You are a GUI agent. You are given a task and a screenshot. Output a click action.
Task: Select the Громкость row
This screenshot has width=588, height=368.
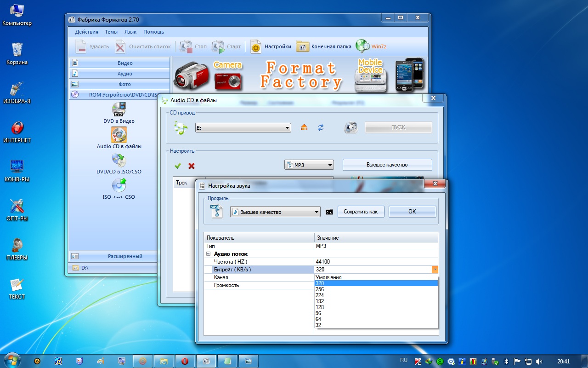pyautogui.click(x=259, y=285)
